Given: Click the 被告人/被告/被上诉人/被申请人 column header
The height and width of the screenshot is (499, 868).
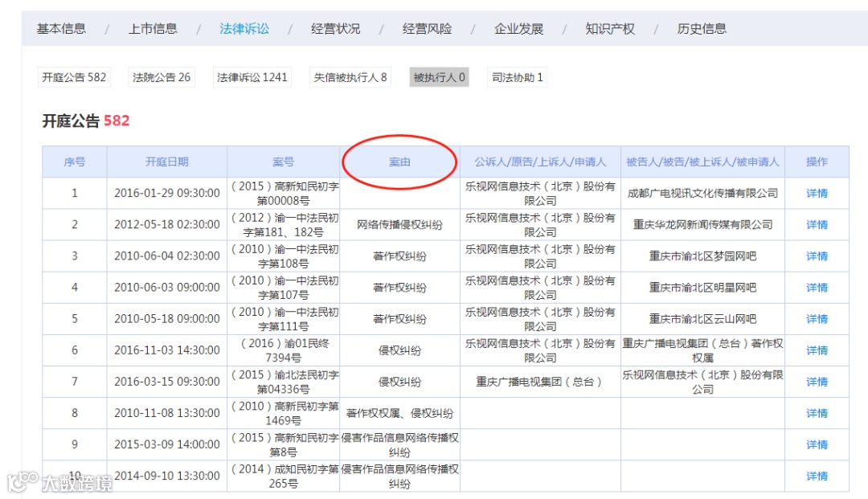Looking at the screenshot, I should (702, 162).
